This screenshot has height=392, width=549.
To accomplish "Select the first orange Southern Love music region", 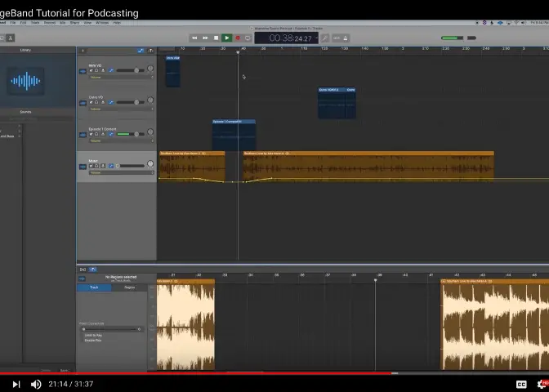I will coord(192,167).
